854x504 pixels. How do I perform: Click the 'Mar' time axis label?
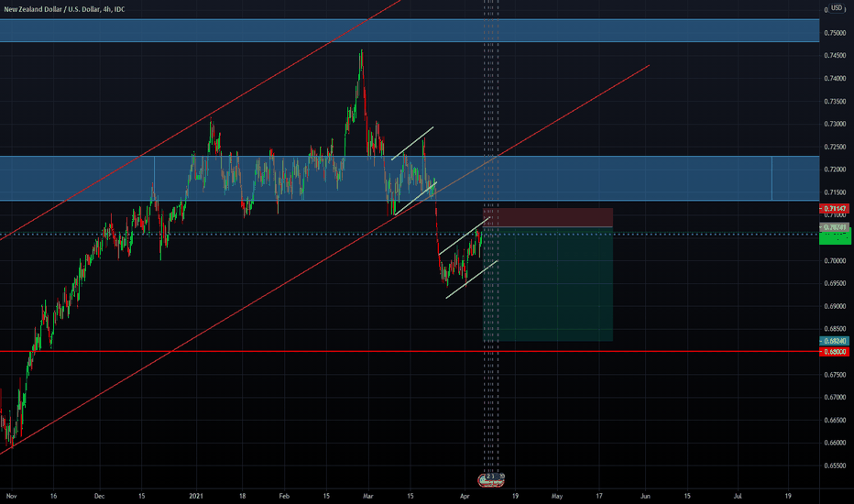point(368,497)
